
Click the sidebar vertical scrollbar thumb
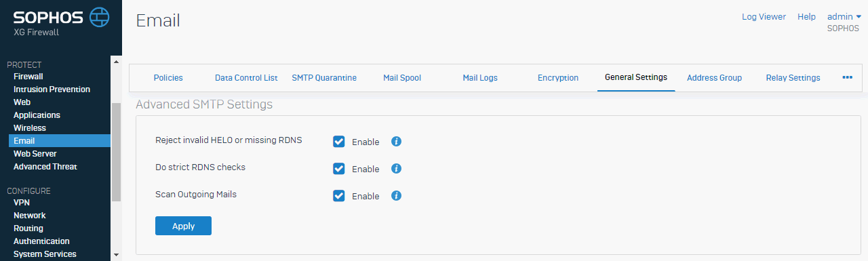coord(116,152)
